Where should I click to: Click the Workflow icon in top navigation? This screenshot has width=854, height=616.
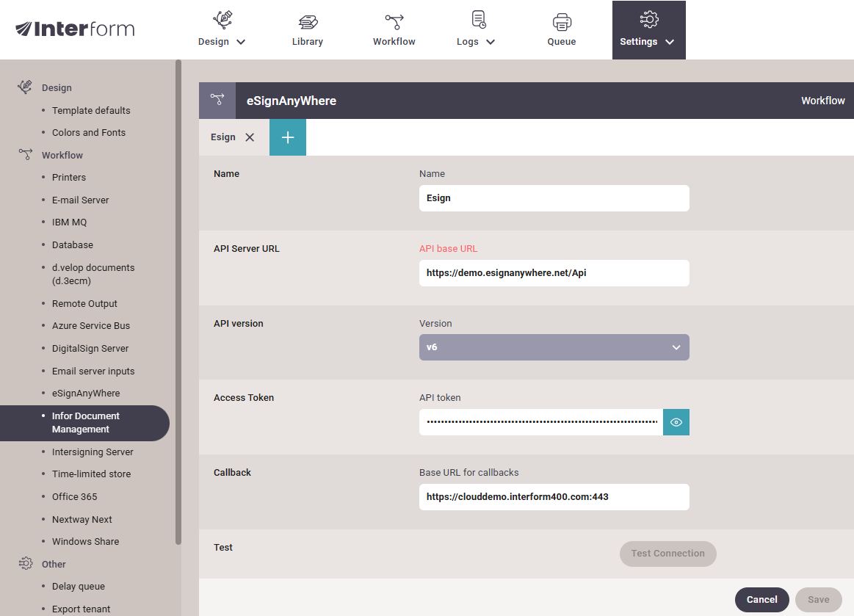394,21
